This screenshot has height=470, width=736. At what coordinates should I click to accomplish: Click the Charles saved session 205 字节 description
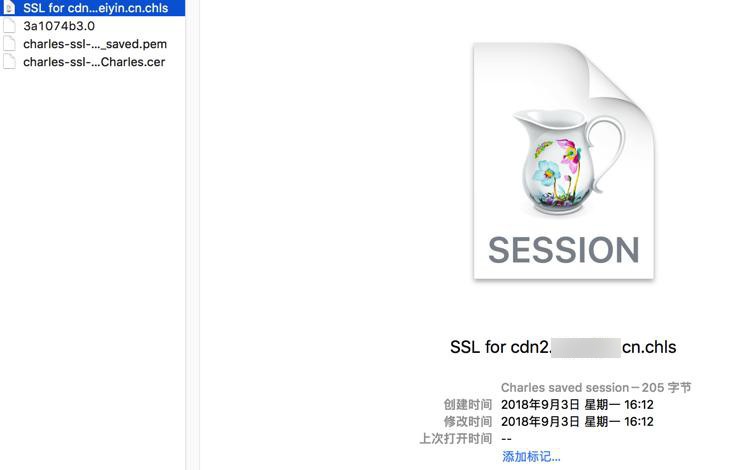[596, 387]
